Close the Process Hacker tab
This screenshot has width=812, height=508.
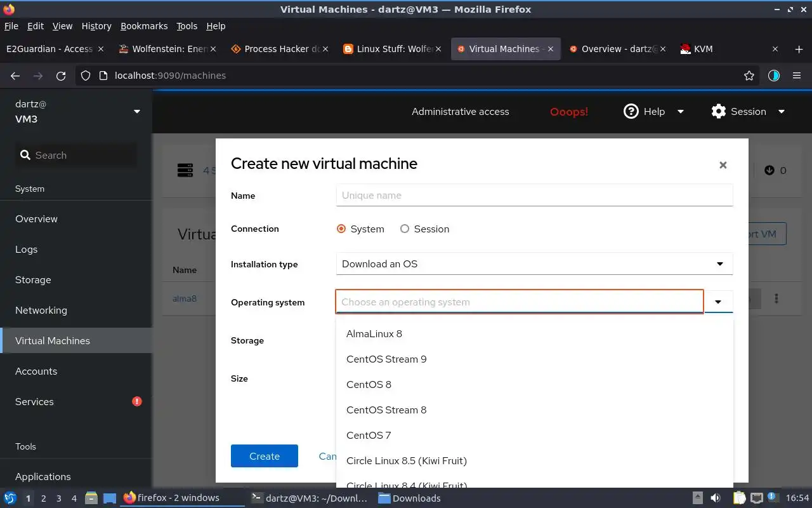click(325, 49)
